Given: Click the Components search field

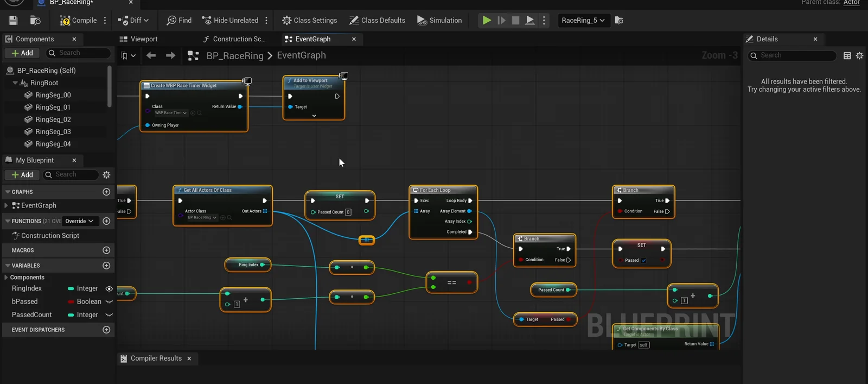Looking at the screenshot, I should (78, 53).
